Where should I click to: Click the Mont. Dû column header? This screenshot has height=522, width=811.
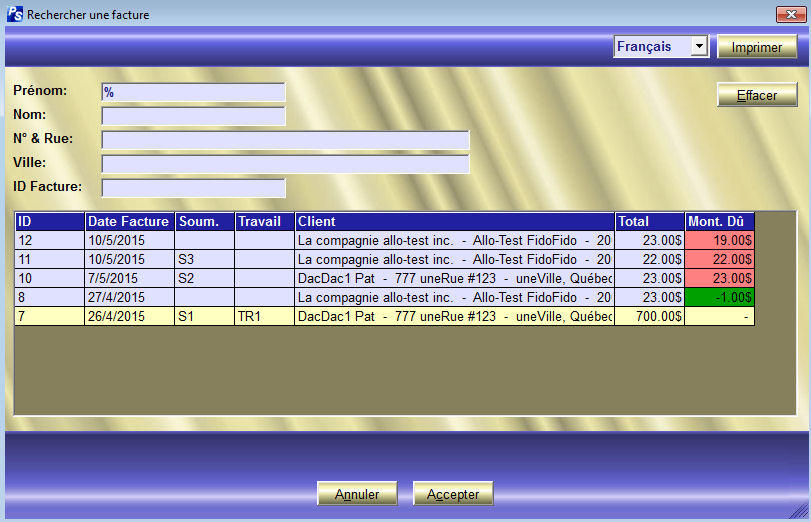[719, 221]
